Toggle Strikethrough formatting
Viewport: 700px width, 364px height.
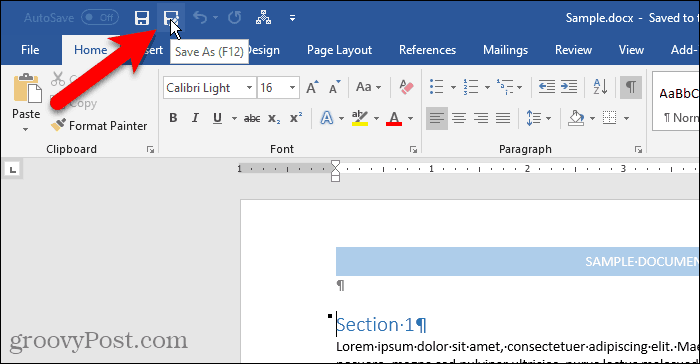tap(252, 118)
